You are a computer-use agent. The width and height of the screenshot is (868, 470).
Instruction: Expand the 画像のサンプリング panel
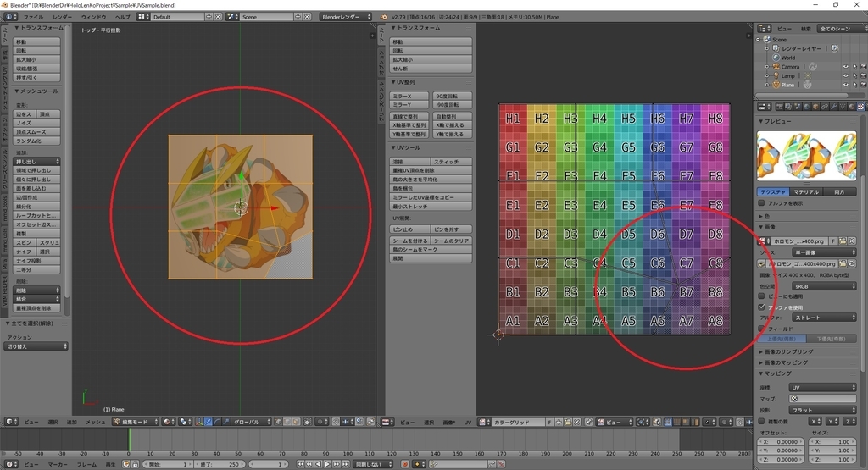pyautogui.click(x=786, y=351)
